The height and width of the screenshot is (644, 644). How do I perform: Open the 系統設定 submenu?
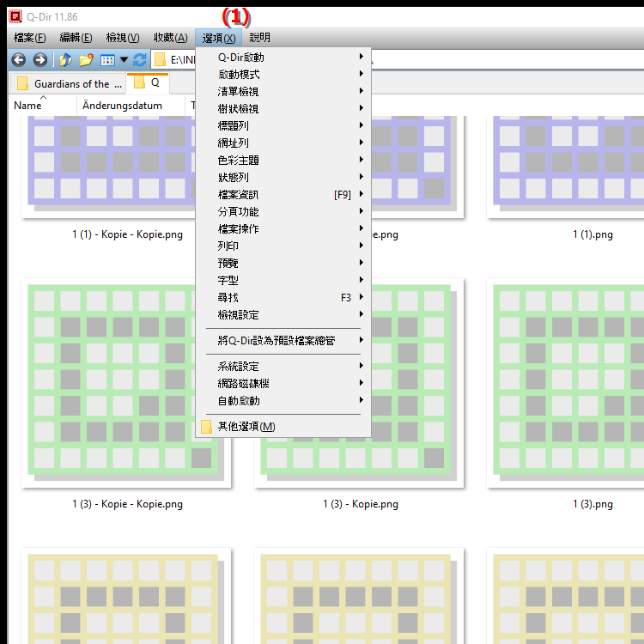[283, 367]
